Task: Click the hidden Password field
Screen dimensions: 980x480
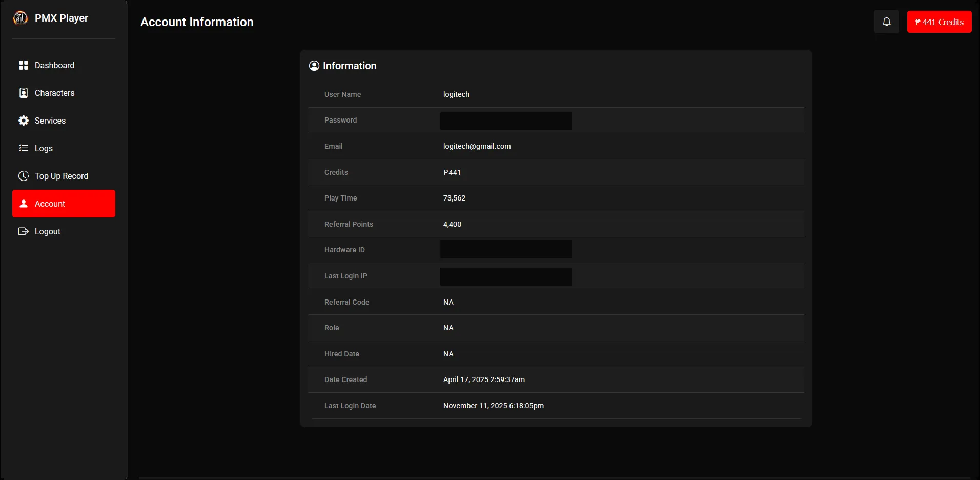Action: click(506, 121)
